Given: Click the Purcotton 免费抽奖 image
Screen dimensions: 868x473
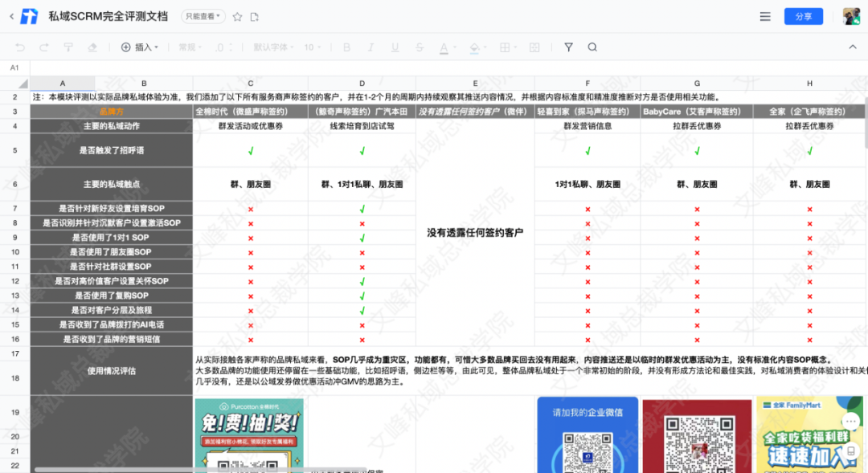Looking at the screenshot, I should 249,435.
